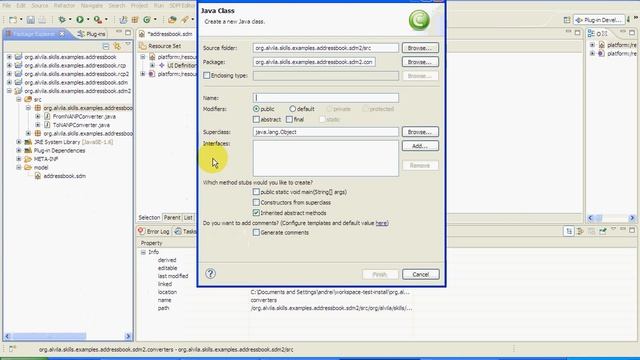640x360 pixels.
Task: Expand Plug-in Dependencies node
Action: 19,151
